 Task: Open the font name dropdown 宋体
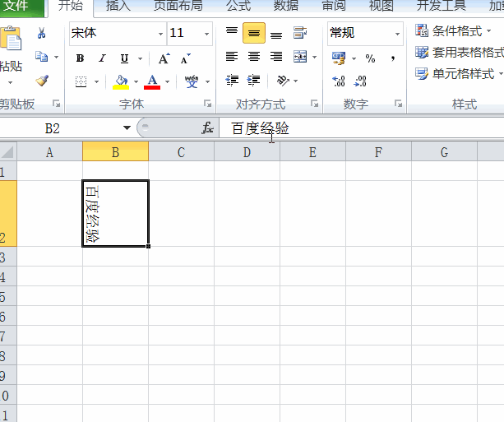pos(160,34)
